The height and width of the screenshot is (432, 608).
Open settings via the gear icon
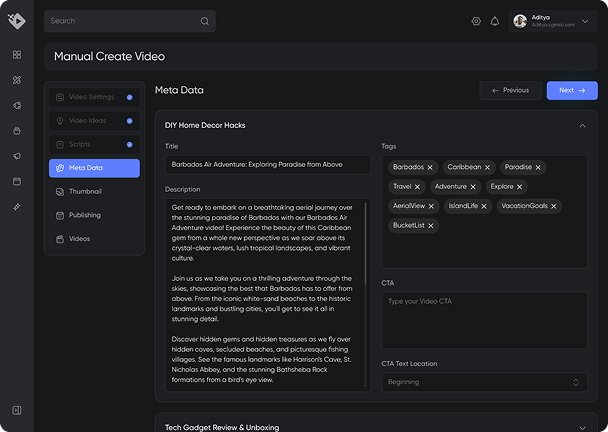click(x=476, y=21)
